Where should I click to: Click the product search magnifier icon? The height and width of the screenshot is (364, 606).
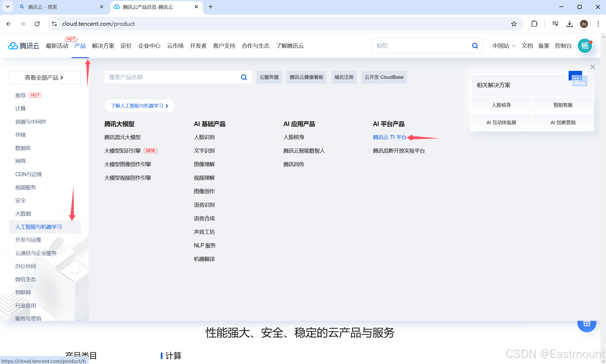[244, 77]
